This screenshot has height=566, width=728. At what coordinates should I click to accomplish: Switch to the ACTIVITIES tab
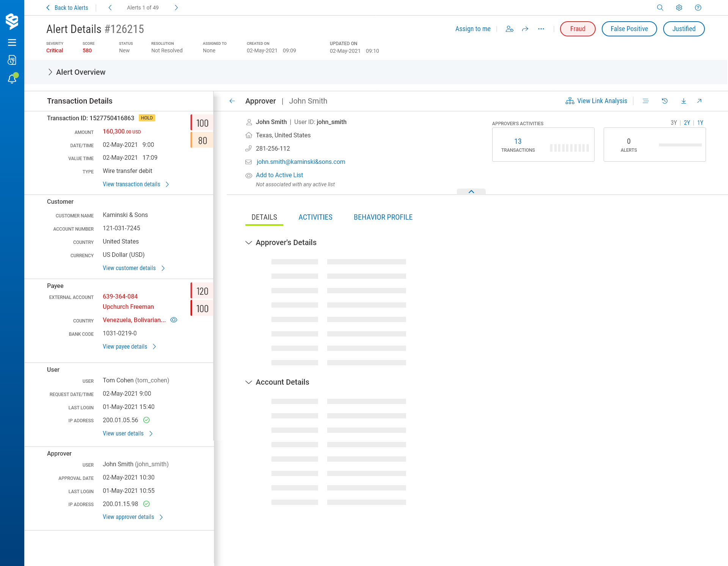pos(315,217)
